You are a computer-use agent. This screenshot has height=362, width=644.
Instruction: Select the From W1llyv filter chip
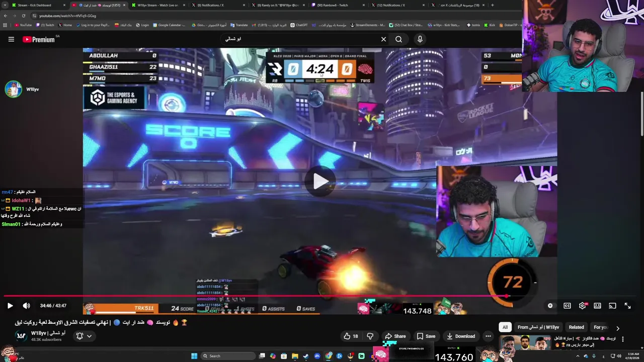(x=538, y=327)
